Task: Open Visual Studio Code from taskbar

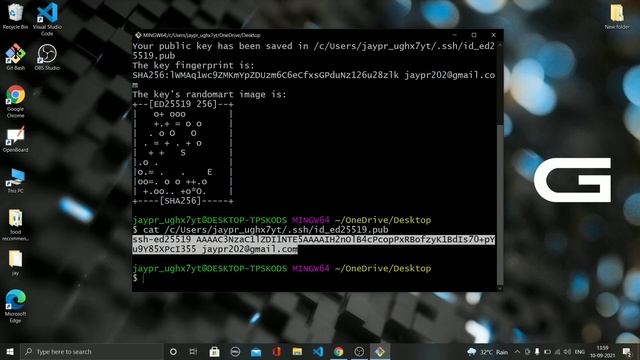Action: [x=318, y=351]
